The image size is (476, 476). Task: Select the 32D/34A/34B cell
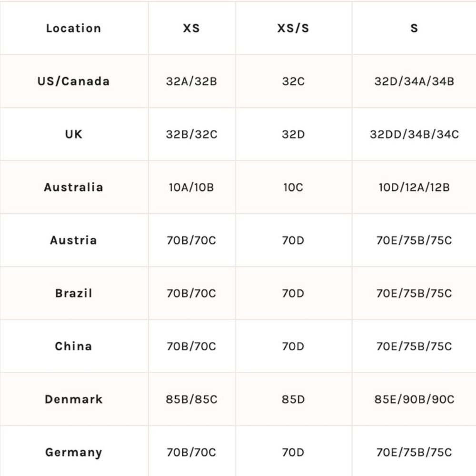tap(414, 81)
